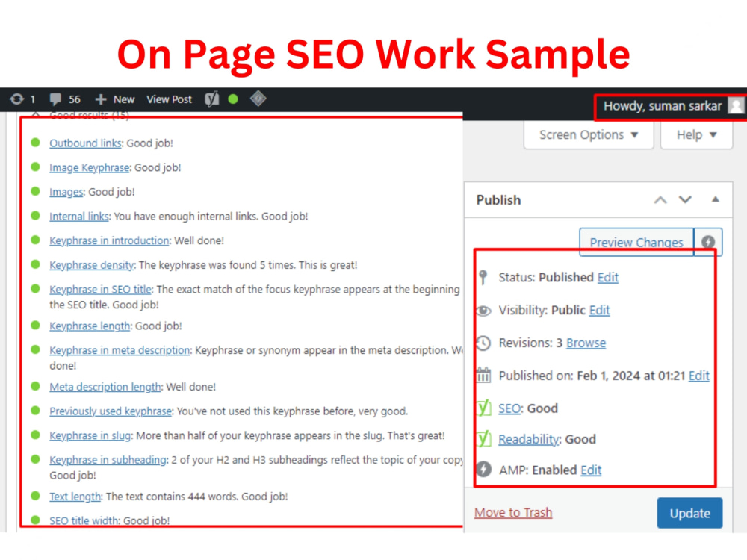The width and height of the screenshot is (747, 560).
Task: Click the user avatar beside suman sarkar
Action: tap(736, 106)
